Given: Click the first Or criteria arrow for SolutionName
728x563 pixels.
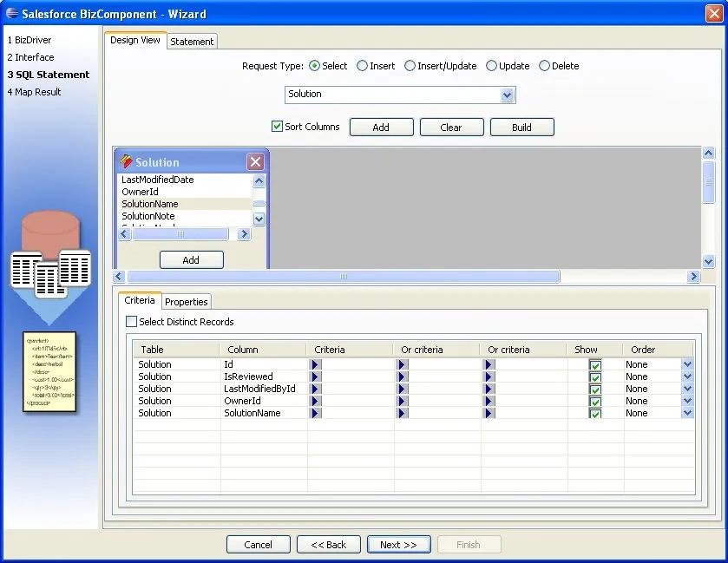Looking at the screenshot, I should point(402,413).
